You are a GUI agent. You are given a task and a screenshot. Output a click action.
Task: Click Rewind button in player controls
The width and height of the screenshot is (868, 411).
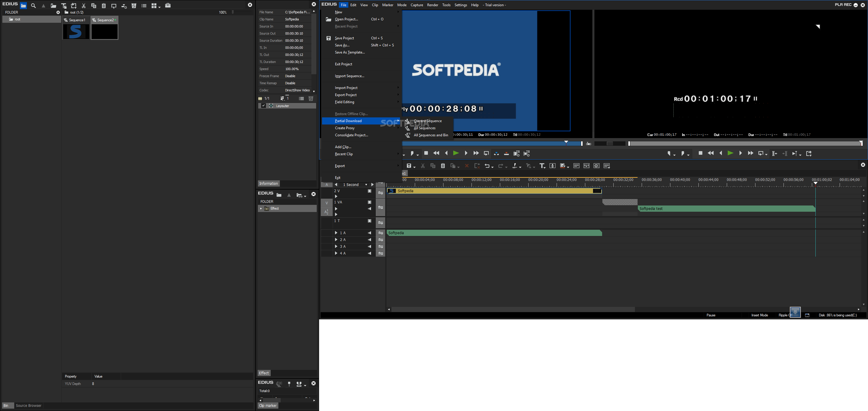pos(436,153)
